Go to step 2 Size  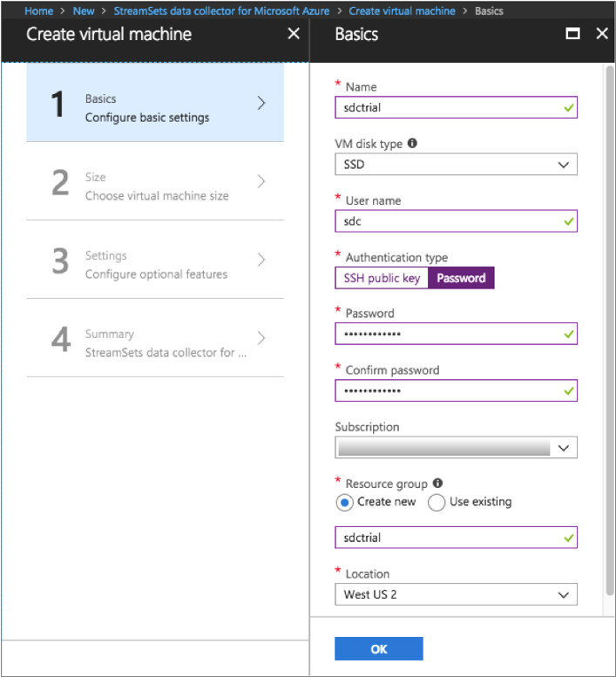155,181
